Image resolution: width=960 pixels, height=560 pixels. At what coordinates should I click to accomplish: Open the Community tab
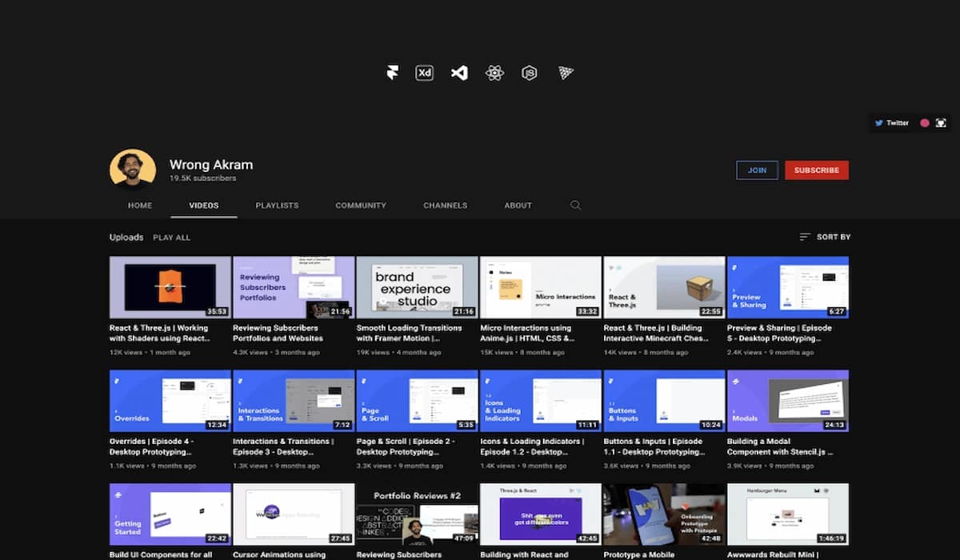[x=361, y=206]
